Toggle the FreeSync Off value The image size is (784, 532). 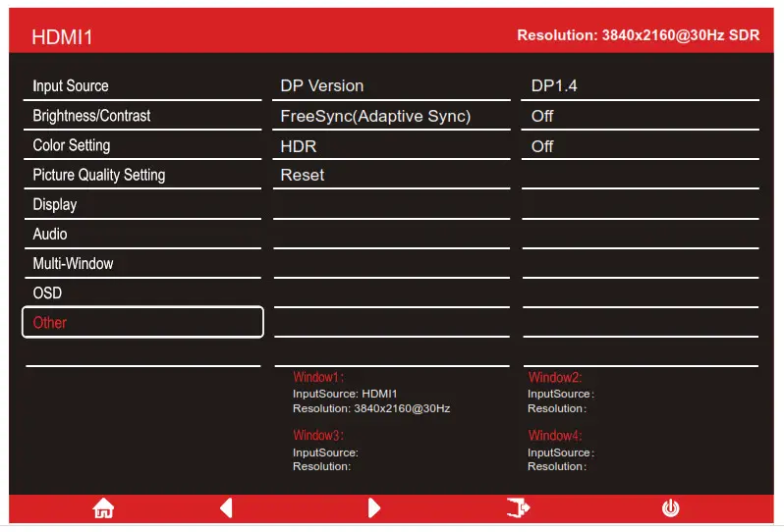click(x=640, y=116)
